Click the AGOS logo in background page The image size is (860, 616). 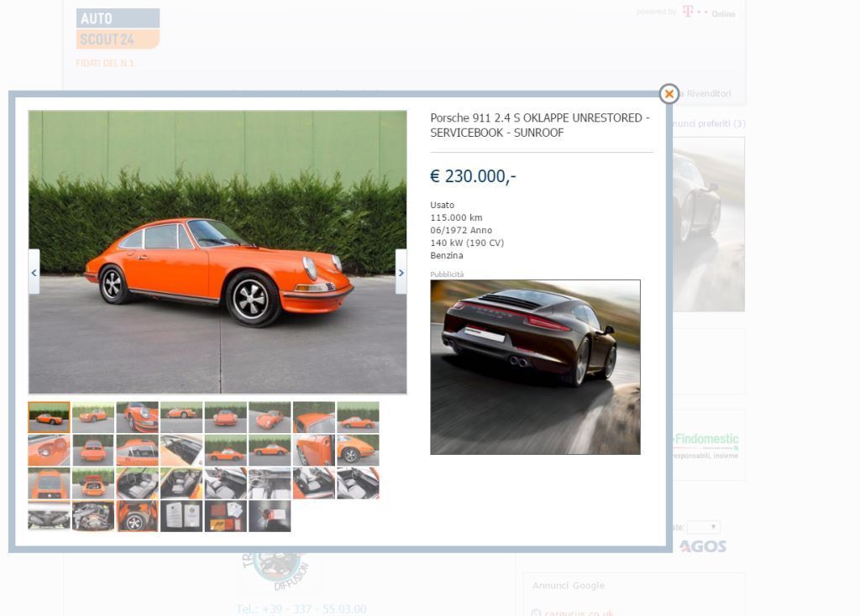(x=703, y=546)
